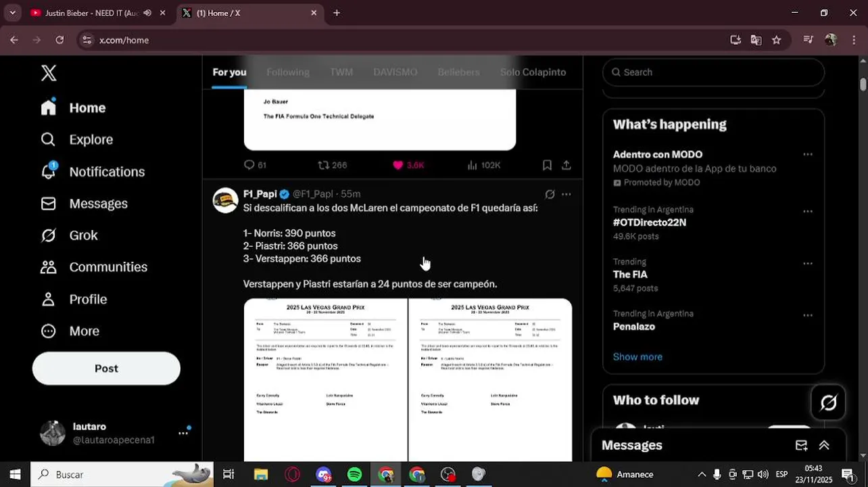Switch to TWM tab
Viewport: 868px width, 487px height.
pyautogui.click(x=341, y=72)
